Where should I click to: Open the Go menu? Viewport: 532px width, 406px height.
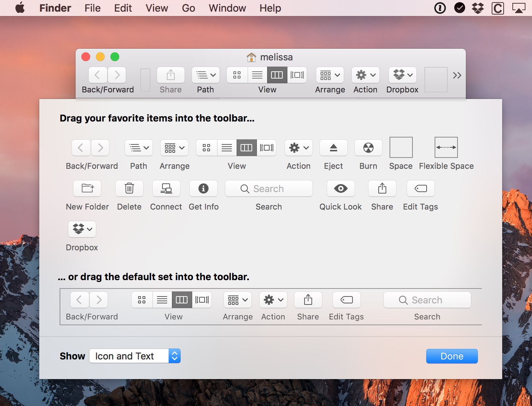(188, 8)
